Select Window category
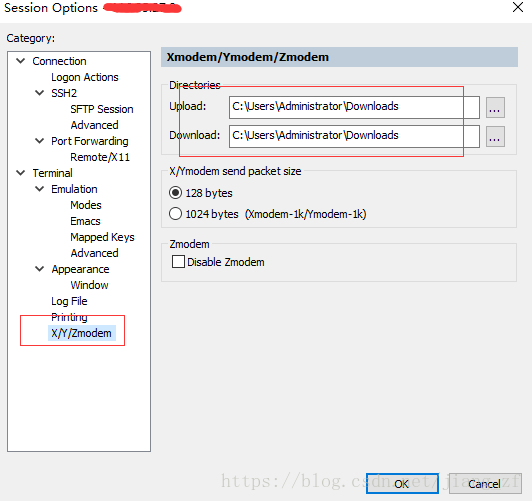The width and height of the screenshot is (532, 501). pos(89,285)
